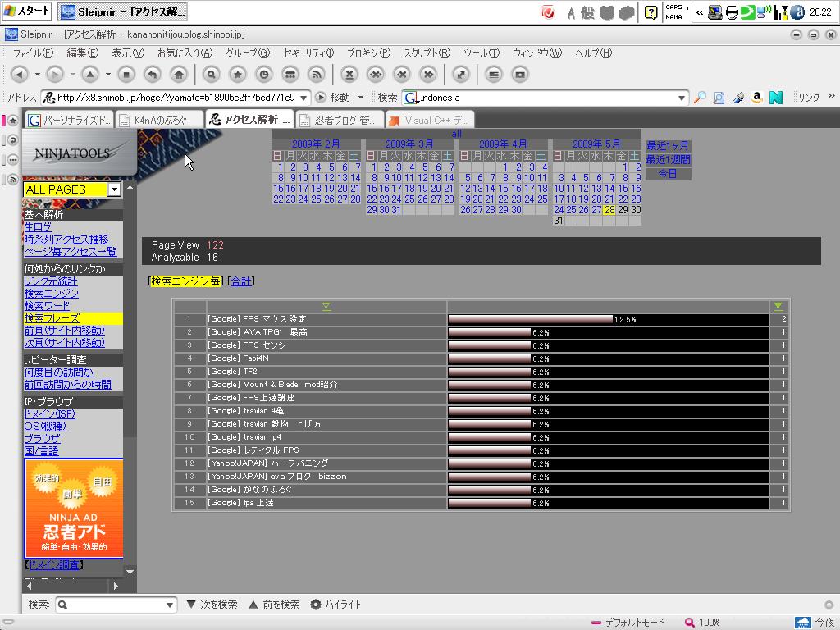Screen dimensions: 840x630
Task: Toggle view to 合計 totals
Action: [241, 281]
